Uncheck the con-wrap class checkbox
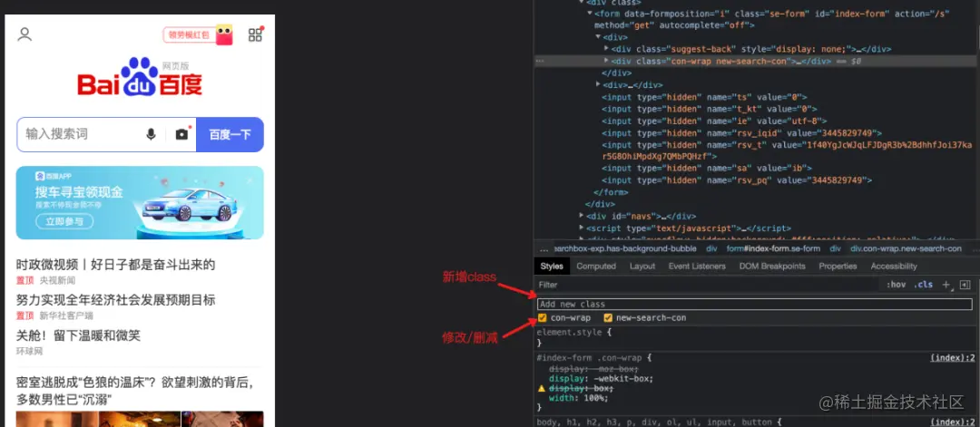This screenshot has width=980, height=427. click(542, 317)
